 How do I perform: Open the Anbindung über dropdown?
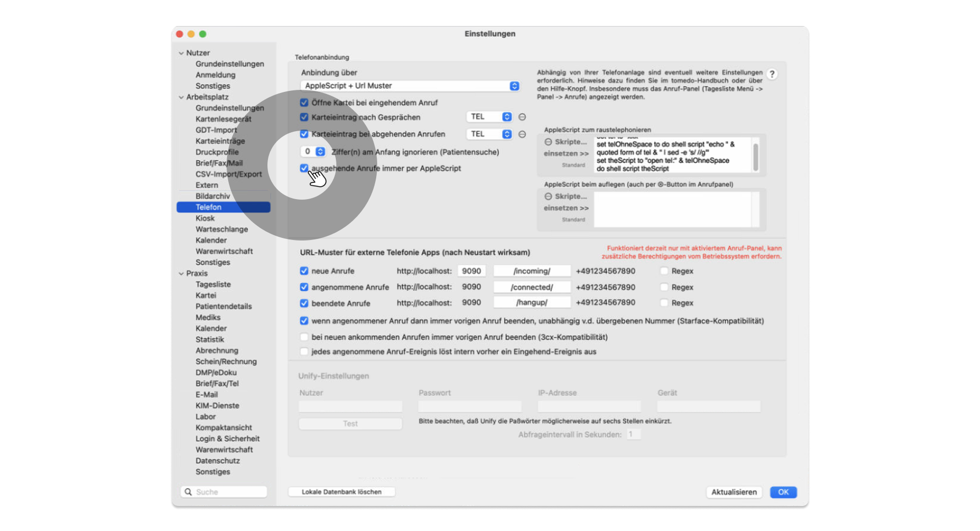(410, 86)
